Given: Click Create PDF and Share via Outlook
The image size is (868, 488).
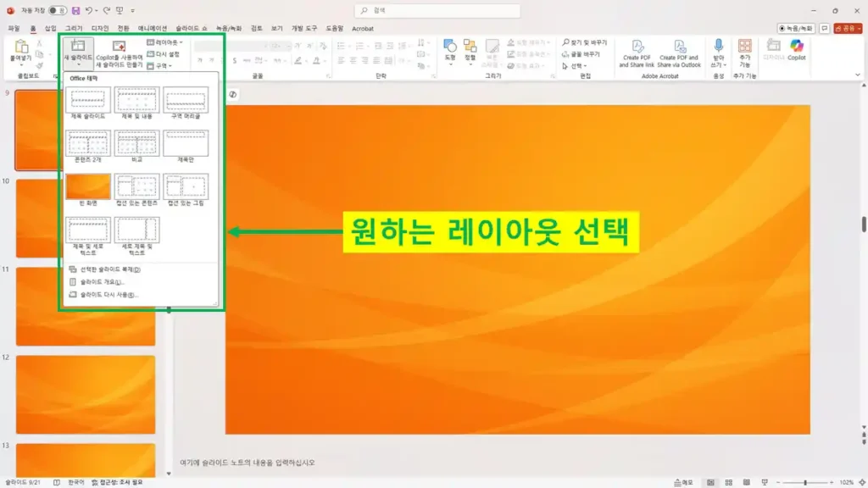Looking at the screenshot, I should (x=679, y=53).
